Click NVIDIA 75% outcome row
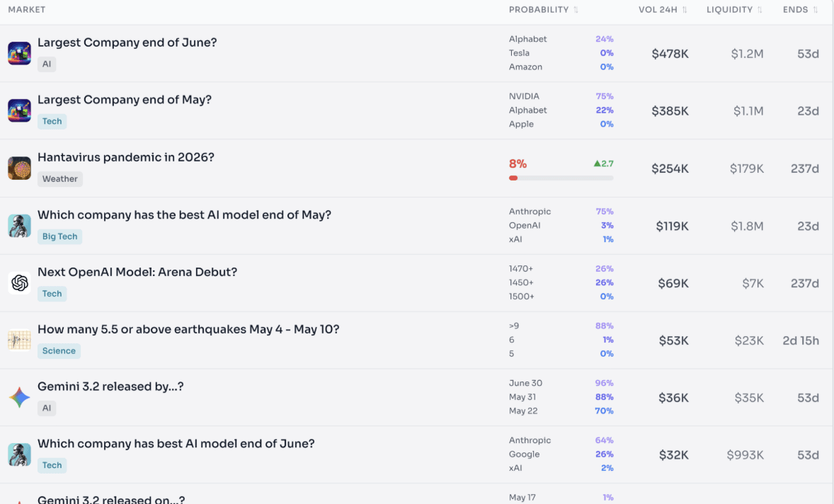 click(x=561, y=96)
